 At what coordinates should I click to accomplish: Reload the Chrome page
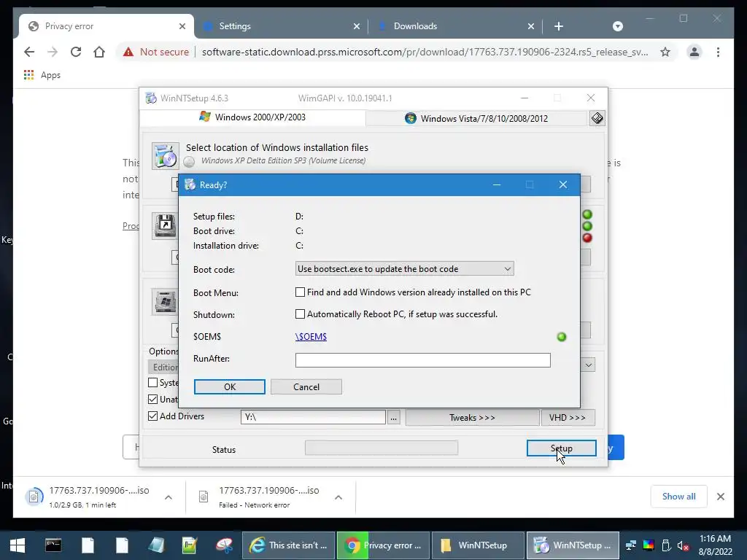[x=76, y=52]
